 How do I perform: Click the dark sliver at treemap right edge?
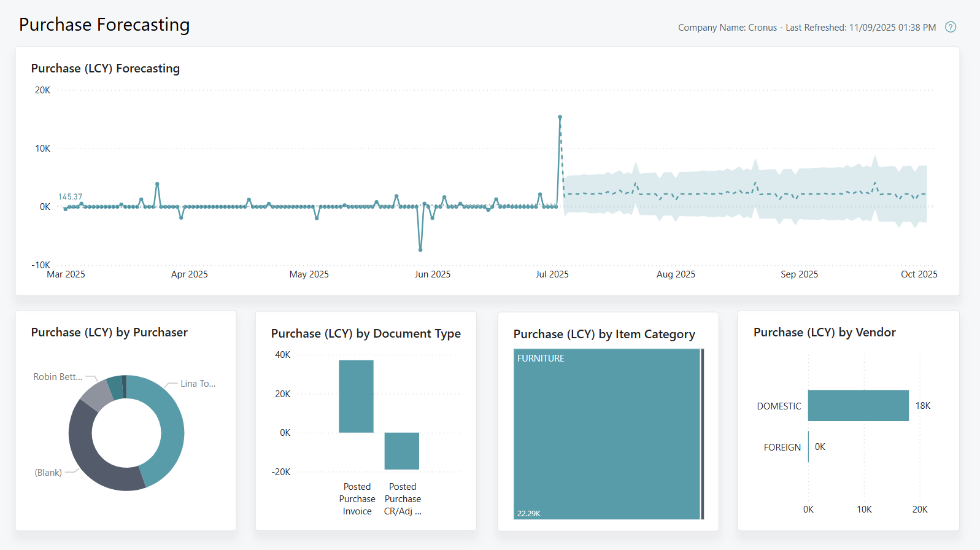pos(702,433)
